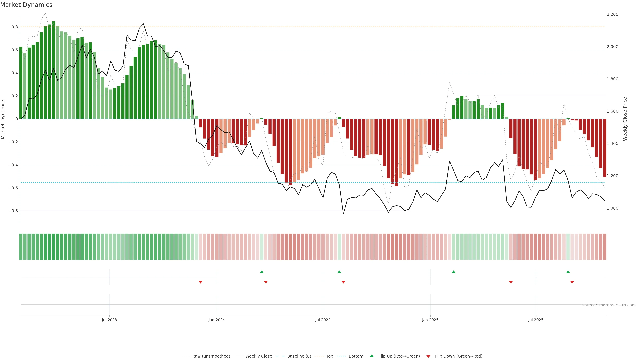The height and width of the screenshot is (362, 644).
Task: Click the Jul 2025 x-axis label
Action: (535, 320)
